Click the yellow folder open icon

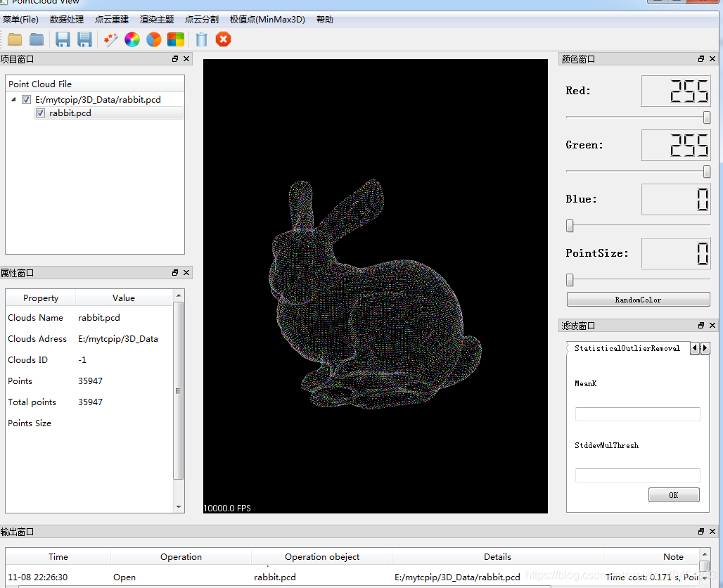pos(15,39)
